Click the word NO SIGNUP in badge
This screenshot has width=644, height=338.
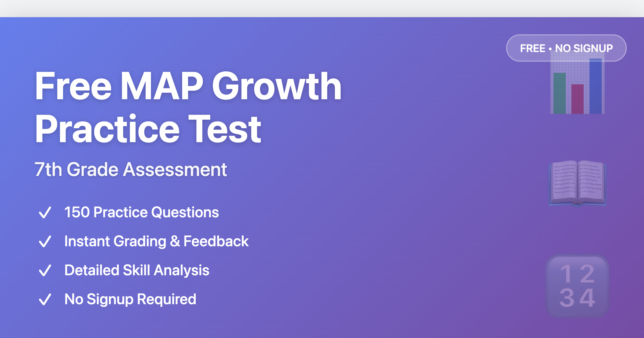(x=584, y=48)
